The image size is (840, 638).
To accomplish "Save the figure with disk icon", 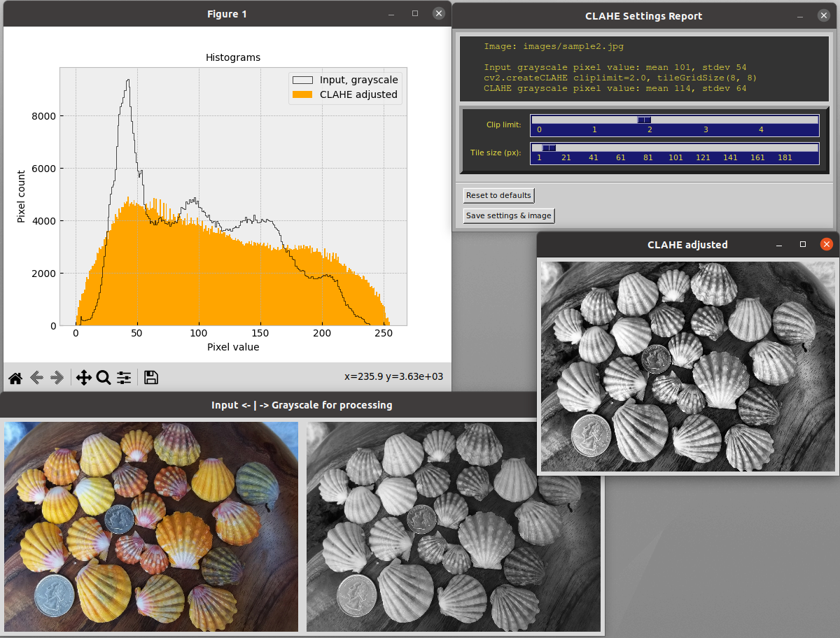I will coord(150,378).
